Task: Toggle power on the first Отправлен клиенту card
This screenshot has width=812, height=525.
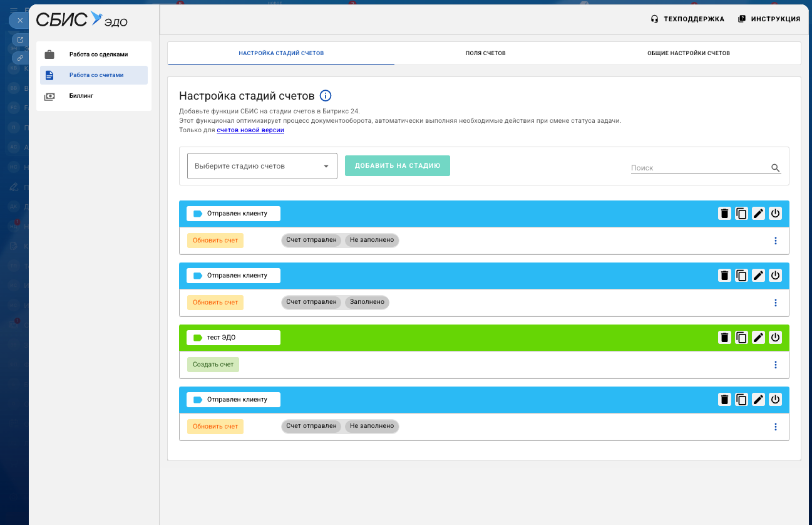Action: click(775, 214)
